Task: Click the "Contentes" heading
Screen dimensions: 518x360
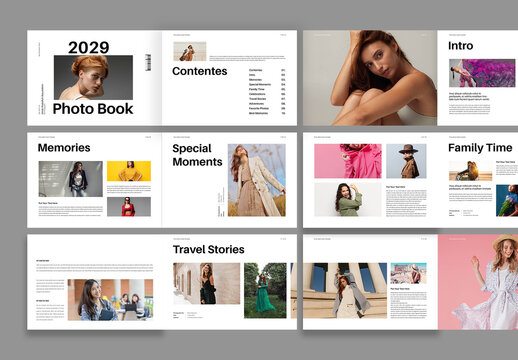Action: click(x=200, y=71)
